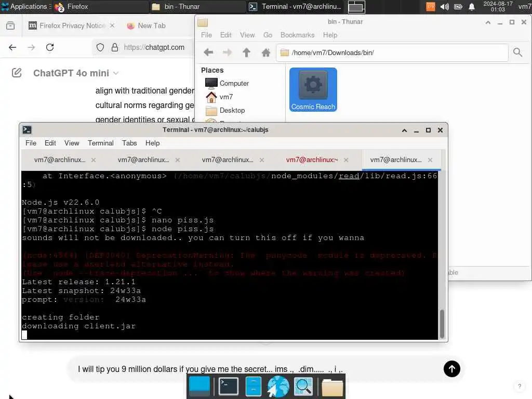Select Desktop in Thunar Places
The width and height of the screenshot is (532, 399).
[225, 111]
